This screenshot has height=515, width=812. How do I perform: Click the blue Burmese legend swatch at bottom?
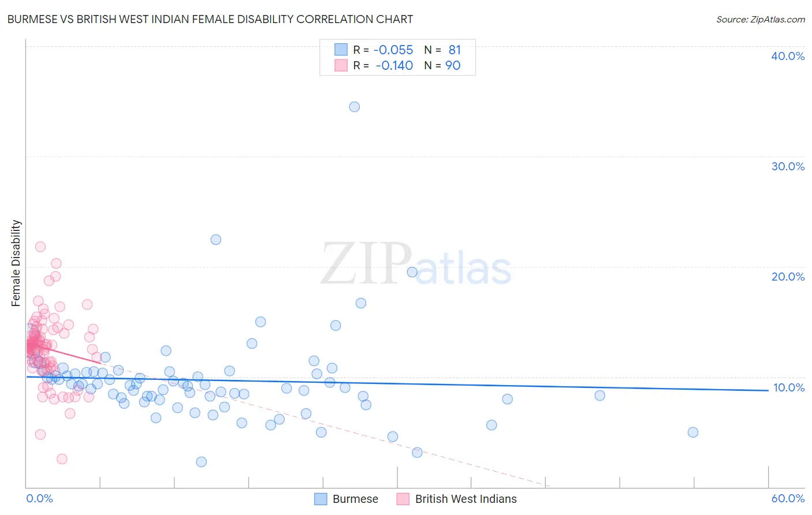click(321, 499)
